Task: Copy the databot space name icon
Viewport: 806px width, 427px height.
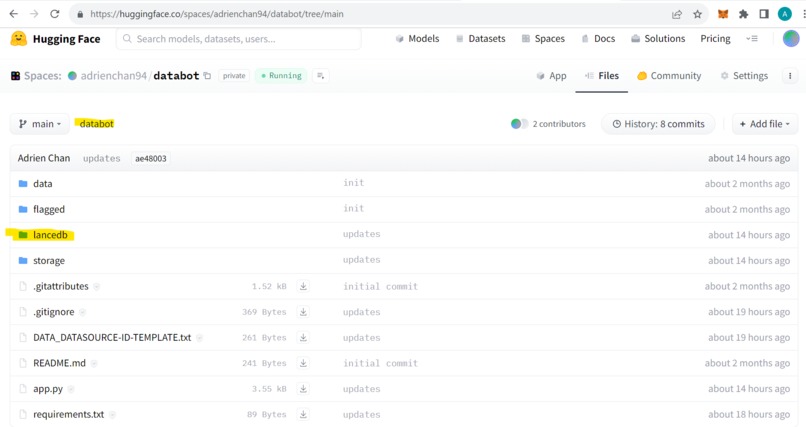Action: pyautogui.click(x=207, y=76)
